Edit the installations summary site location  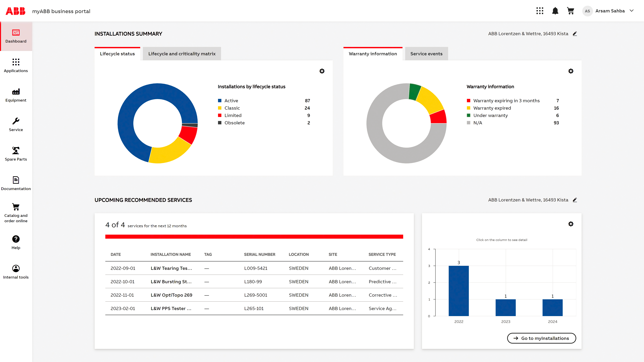click(x=575, y=34)
